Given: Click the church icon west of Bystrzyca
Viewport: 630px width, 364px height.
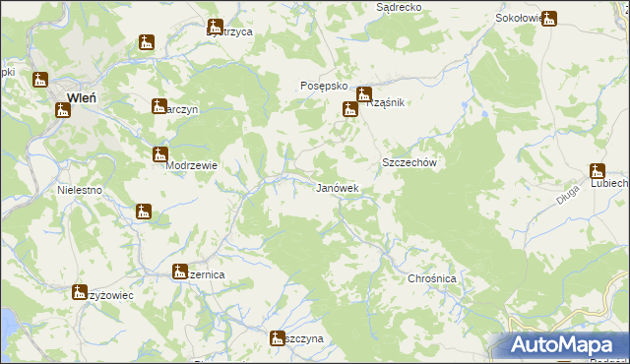Looking at the screenshot, I should click(147, 42).
